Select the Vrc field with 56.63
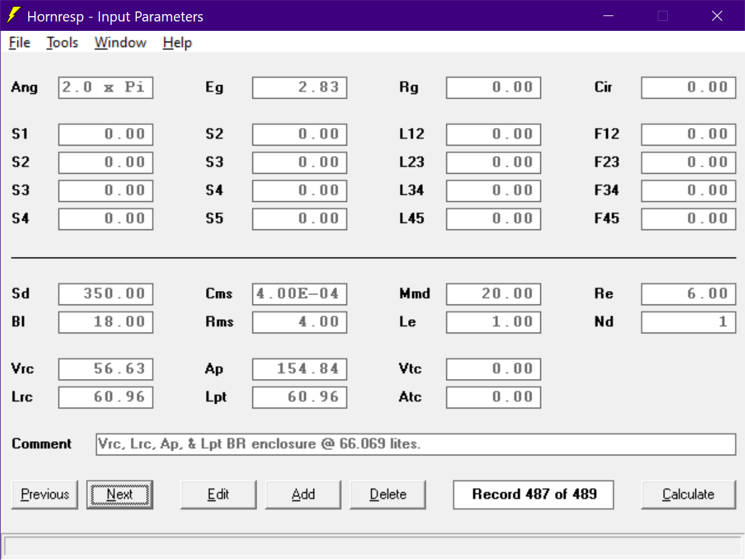Screen dimensions: 745x560 [105, 369]
